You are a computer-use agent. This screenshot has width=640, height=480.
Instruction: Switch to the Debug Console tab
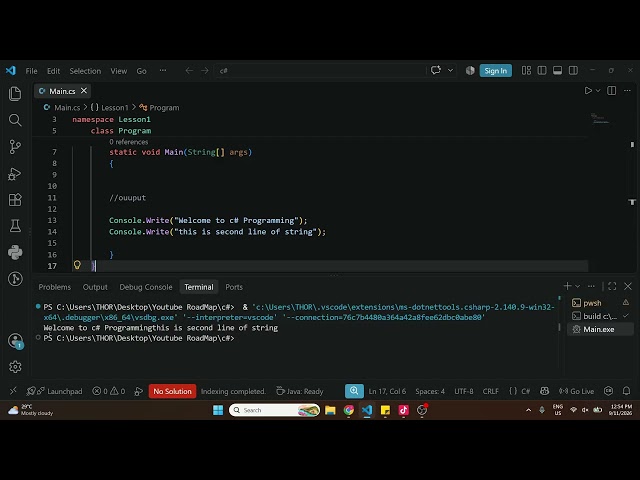(146, 287)
